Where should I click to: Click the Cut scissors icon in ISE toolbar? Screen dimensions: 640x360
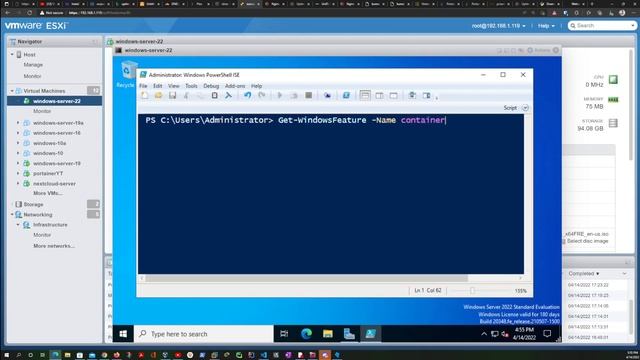[187, 96]
